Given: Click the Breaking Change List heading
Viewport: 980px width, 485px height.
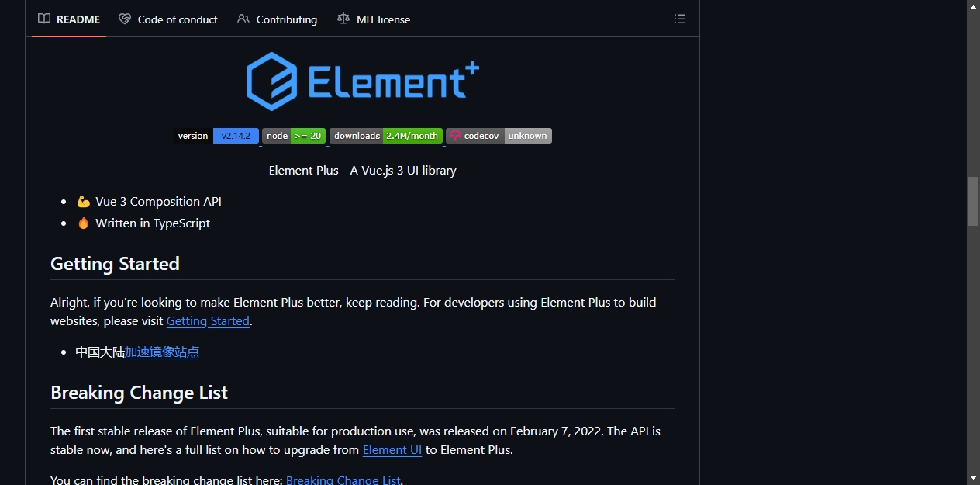Looking at the screenshot, I should tap(139, 393).
